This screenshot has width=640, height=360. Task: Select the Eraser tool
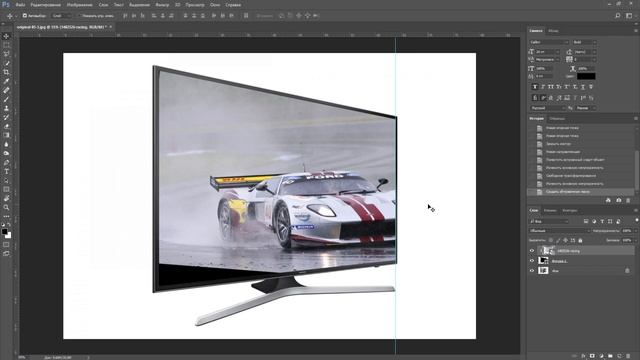pyautogui.click(x=6, y=126)
